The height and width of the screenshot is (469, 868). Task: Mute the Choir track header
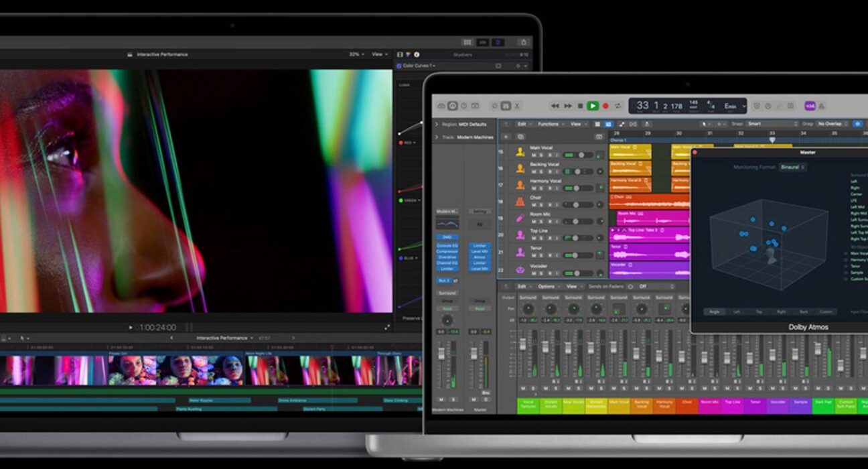[533, 205]
